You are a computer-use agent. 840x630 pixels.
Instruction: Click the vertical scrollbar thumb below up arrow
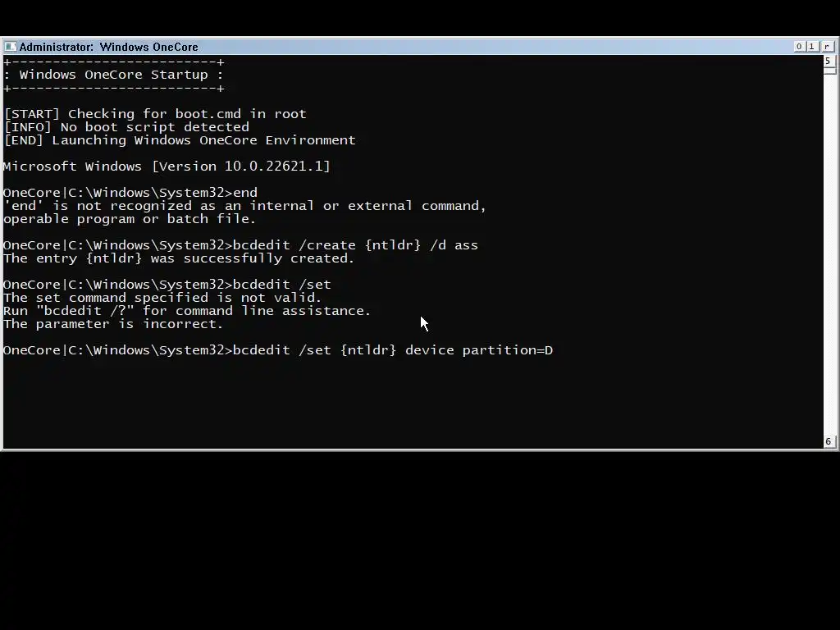(829, 71)
